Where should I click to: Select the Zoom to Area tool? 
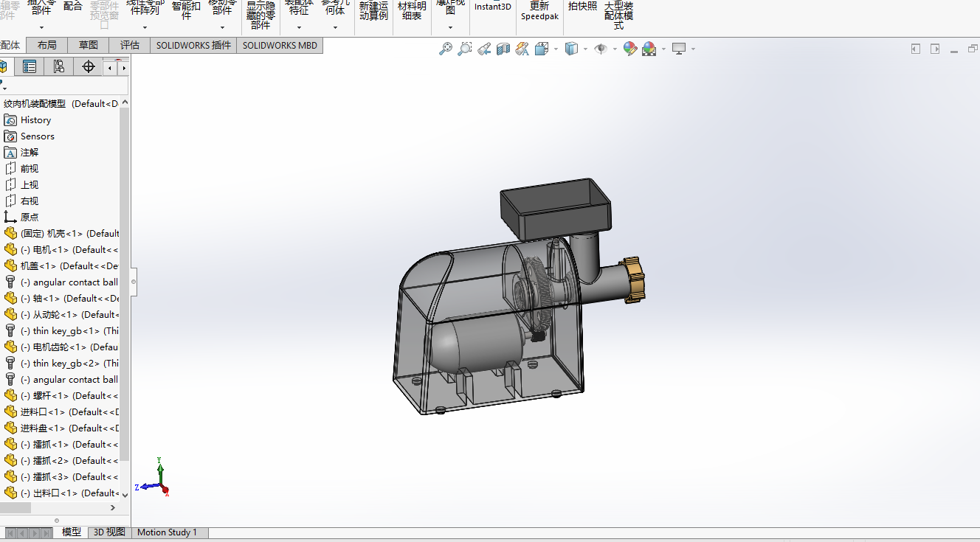coord(465,49)
